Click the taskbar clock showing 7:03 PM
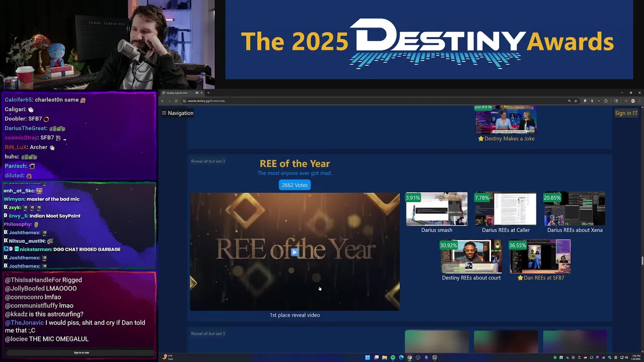The height and width of the screenshot is (362, 644). [x=636, y=357]
